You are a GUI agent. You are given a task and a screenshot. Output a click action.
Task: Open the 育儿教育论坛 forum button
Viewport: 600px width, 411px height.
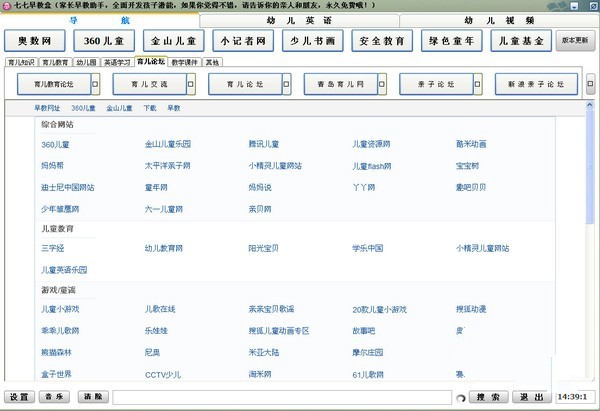54,84
